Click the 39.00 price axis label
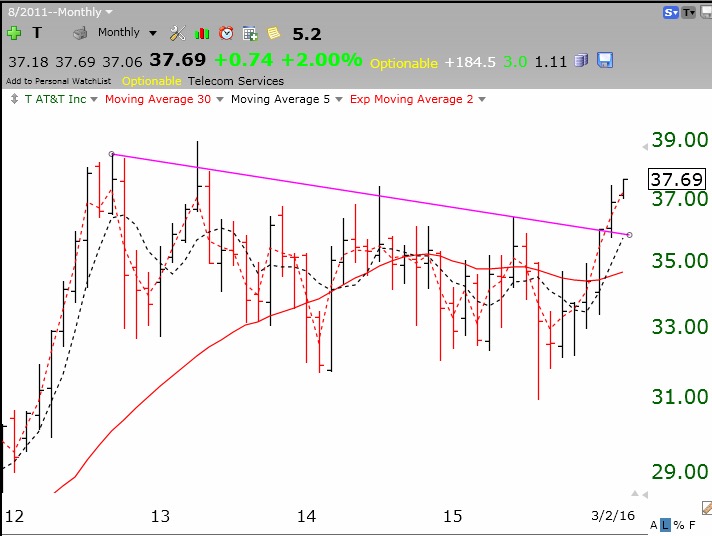 [680, 139]
